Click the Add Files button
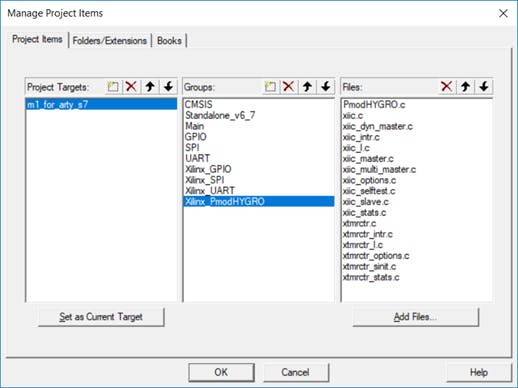 click(x=415, y=317)
